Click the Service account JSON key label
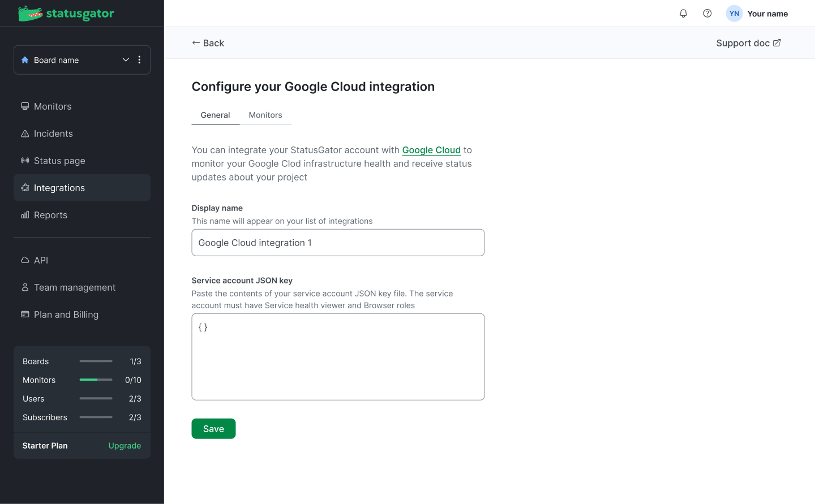Image resolution: width=815 pixels, height=504 pixels. (242, 281)
